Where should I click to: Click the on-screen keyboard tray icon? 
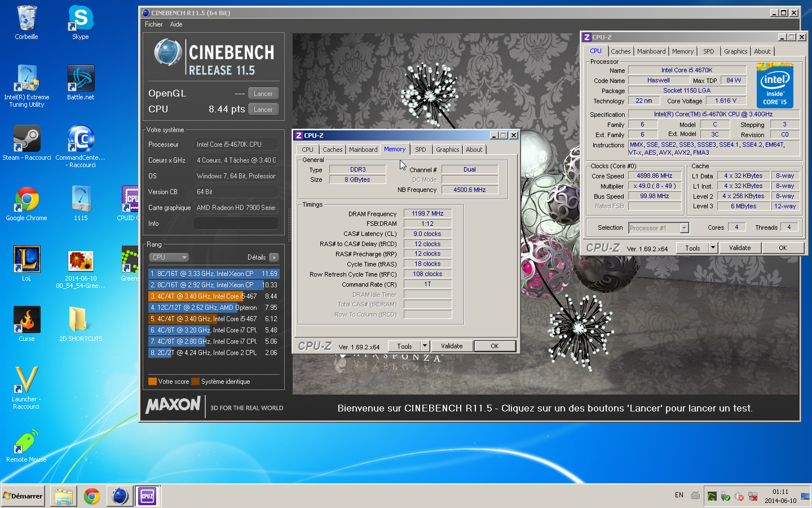(x=695, y=496)
